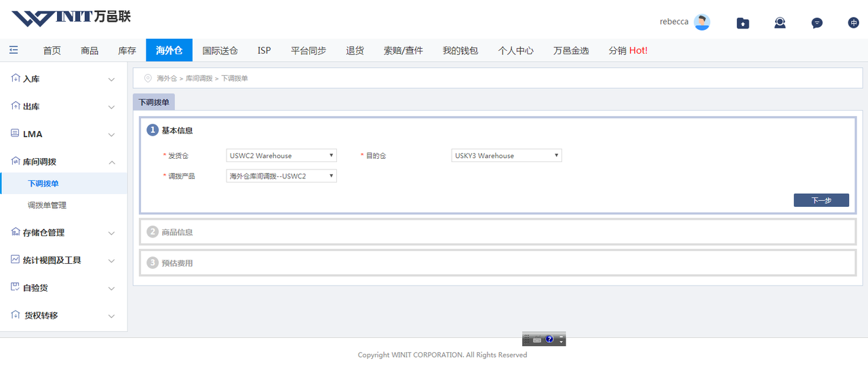
Task: Expand the 入库 sidebar section chevron
Action: [112, 79]
